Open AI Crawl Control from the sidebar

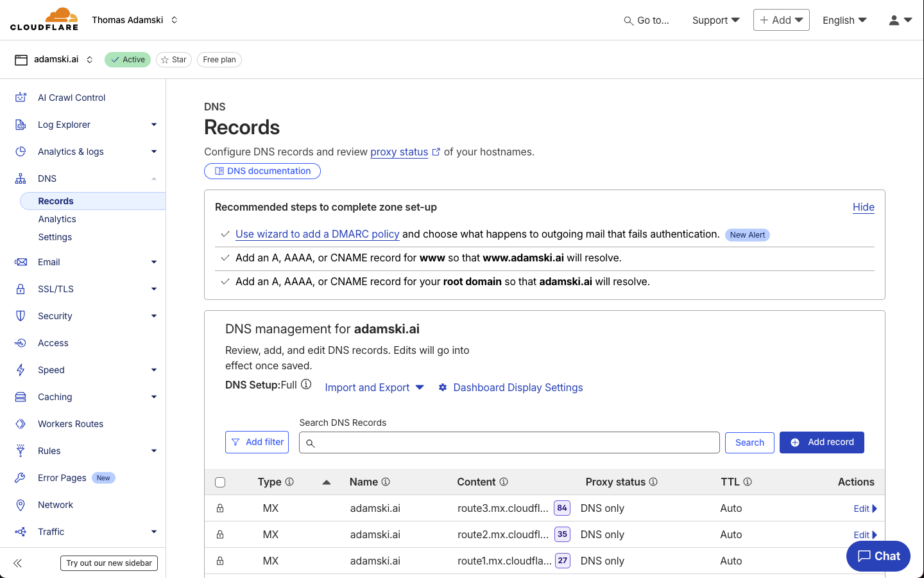(x=71, y=97)
